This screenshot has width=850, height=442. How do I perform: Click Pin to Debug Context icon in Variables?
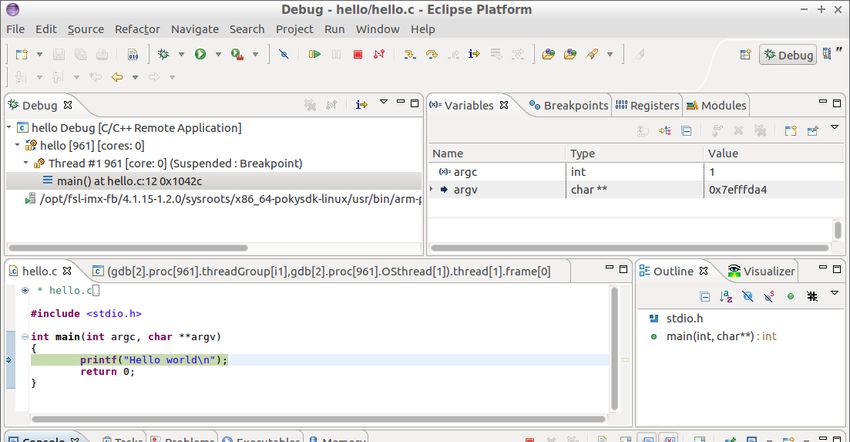(813, 130)
